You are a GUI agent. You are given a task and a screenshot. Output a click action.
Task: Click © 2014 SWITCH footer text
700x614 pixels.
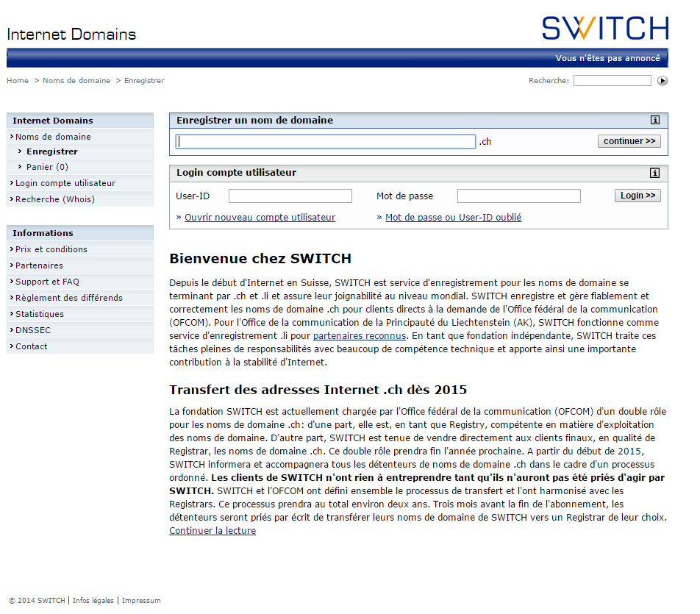[x=37, y=601]
